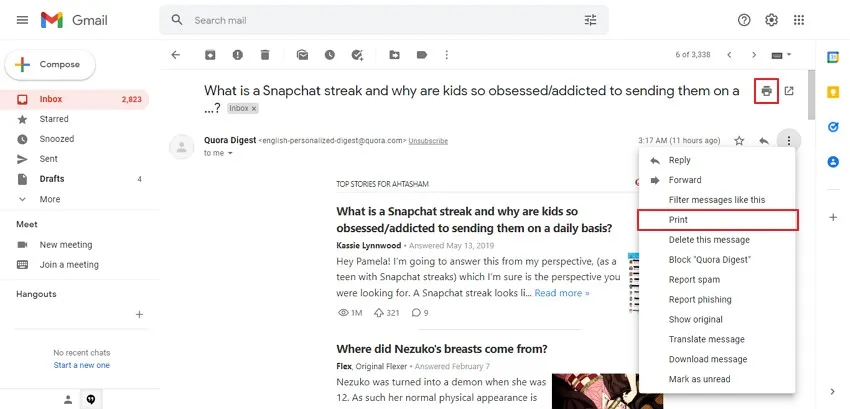This screenshot has height=409, width=850.
Task: Expand More in the left sidebar
Action: [49, 199]
